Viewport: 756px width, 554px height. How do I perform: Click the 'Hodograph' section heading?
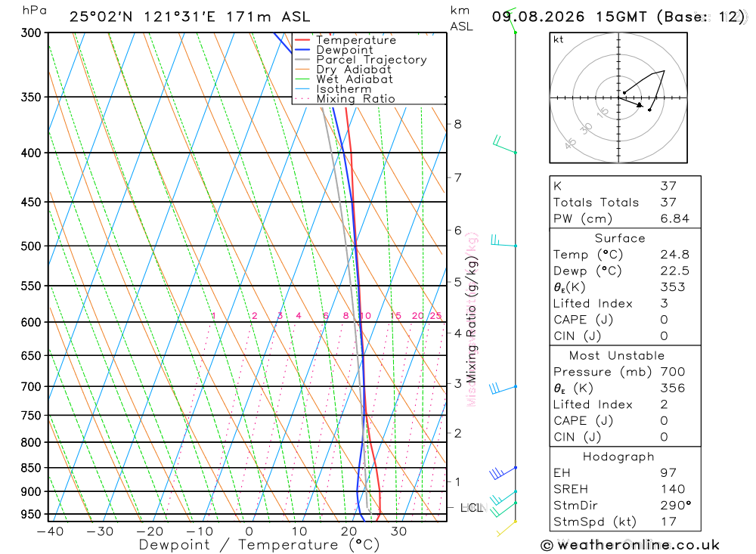(x=618, y=457)
